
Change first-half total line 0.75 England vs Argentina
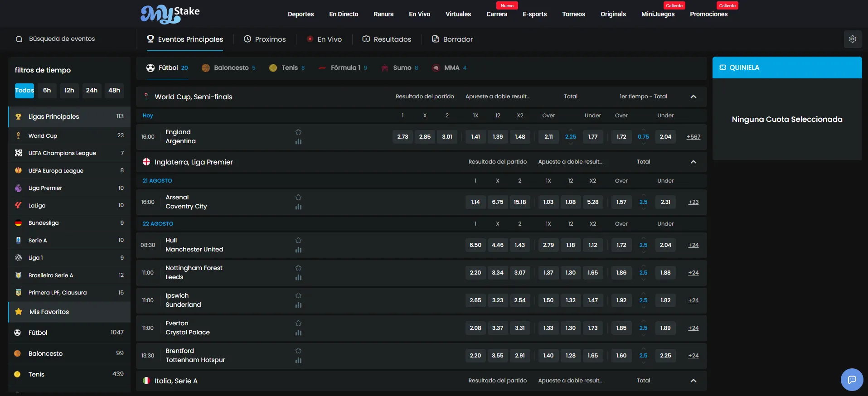point(643,136)
